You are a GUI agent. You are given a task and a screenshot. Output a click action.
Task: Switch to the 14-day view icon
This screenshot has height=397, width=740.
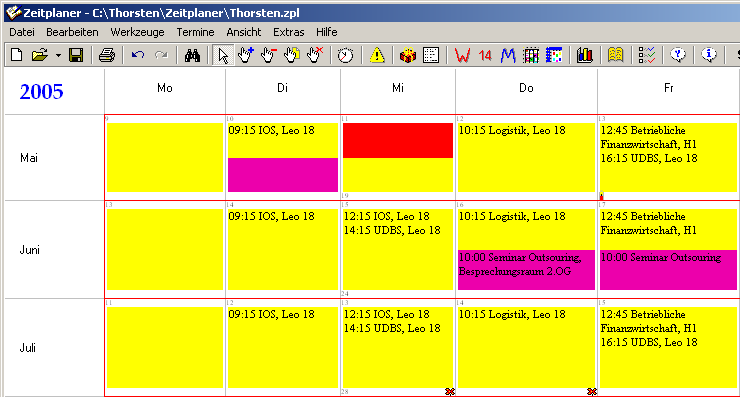(x=485, y=55)
